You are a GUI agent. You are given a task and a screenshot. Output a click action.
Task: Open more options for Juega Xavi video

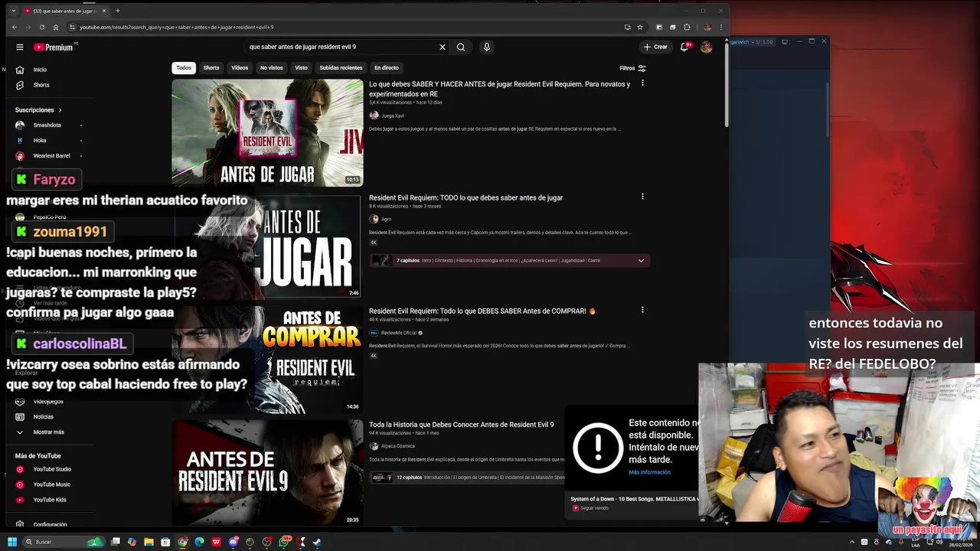pyautogui.click(x=642, y=83)
